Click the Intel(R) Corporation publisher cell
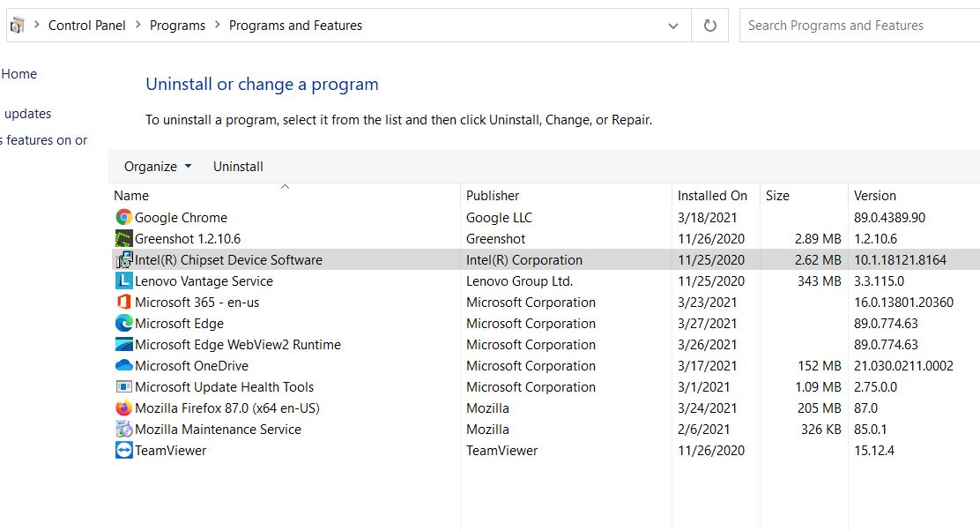The height and width of the screenshot is (531, 980). click(x=524, y=260)
